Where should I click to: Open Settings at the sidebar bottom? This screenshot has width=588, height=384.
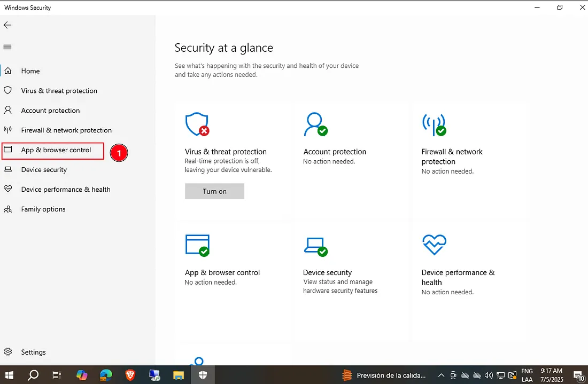pyautogui.click(x=33, y=352)
